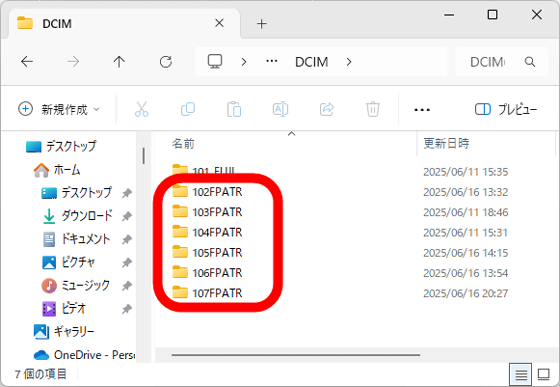The width and height of the screenshot is (560, 387).
Task: Click the This PC monitor icon in address bar
Action: click(215, 61)
